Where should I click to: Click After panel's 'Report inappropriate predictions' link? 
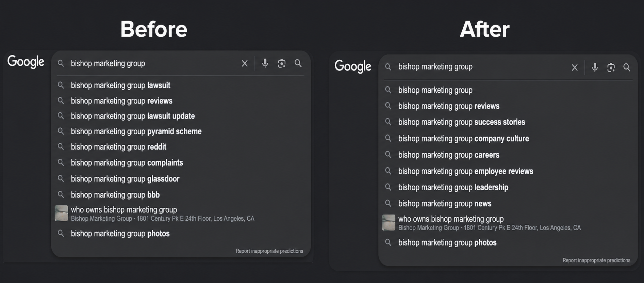click(596, 260)
